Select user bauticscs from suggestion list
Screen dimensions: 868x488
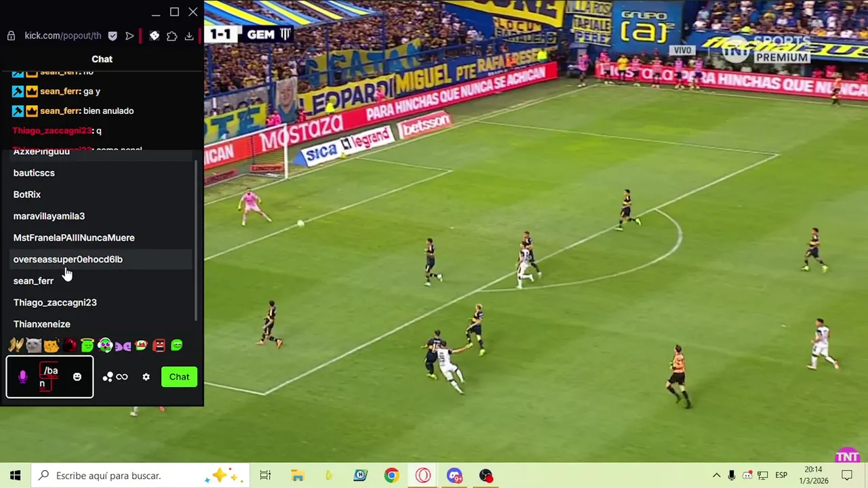tap(102, 173)
